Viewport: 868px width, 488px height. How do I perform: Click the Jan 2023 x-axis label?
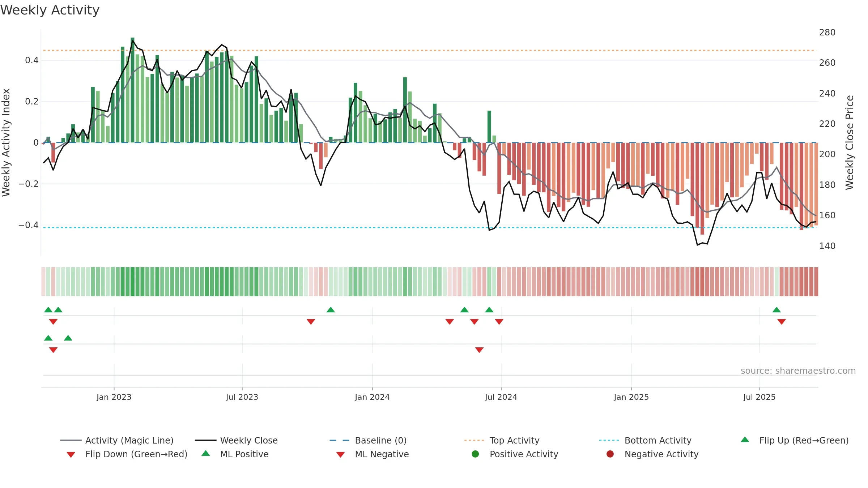pyautogui.click(x=114, y=397)
